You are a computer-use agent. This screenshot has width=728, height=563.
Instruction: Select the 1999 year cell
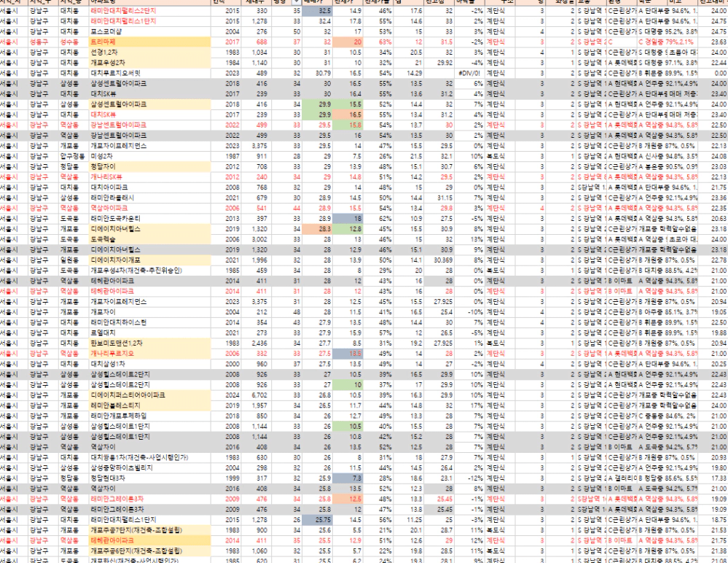click(226, 478)
